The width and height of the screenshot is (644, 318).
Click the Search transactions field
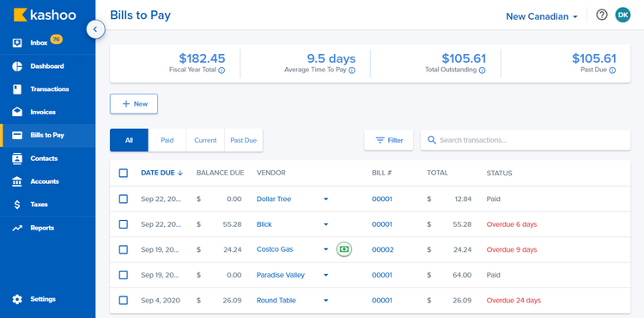pos(526,140)
